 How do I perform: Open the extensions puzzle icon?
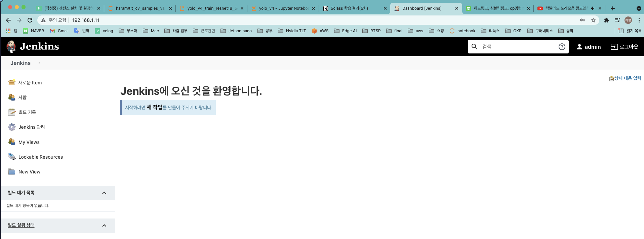click(606, 20)
